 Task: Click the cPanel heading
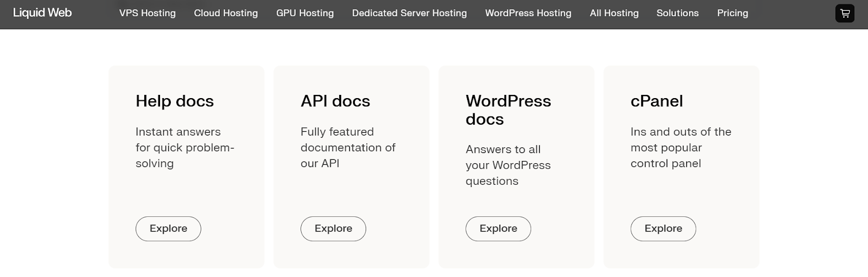(x=656, y=101)
